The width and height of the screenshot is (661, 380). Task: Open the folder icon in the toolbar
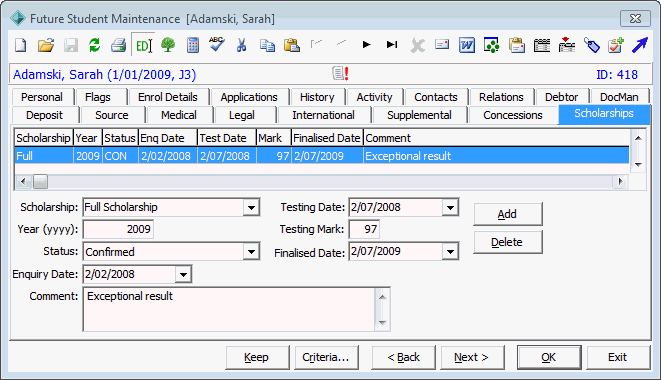point(46,45)
